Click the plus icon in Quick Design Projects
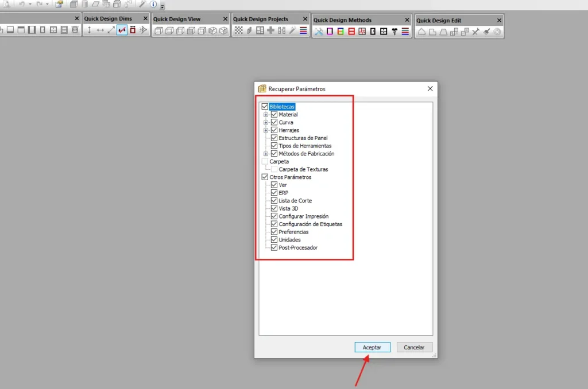Screen dimensions: 588x389 (270, 30)
